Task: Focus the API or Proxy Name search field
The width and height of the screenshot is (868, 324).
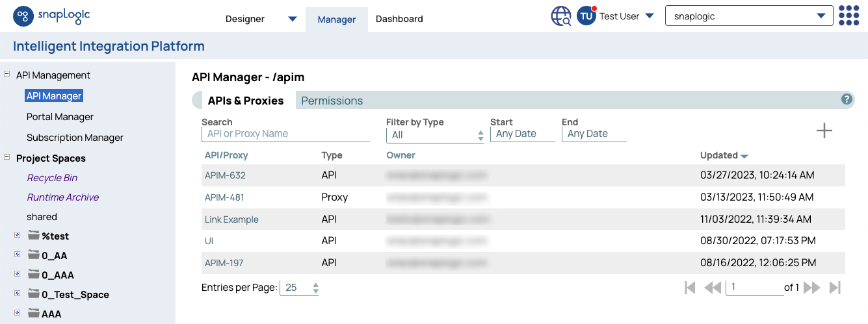Action: click(285, 134)
